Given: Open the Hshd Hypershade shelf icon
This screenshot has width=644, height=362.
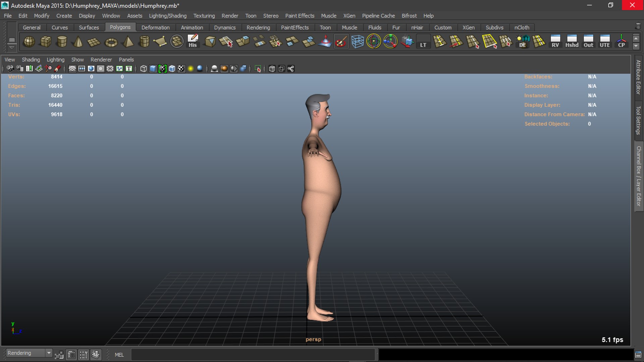Looking at the screenshot, I should (x=572, y=42).
